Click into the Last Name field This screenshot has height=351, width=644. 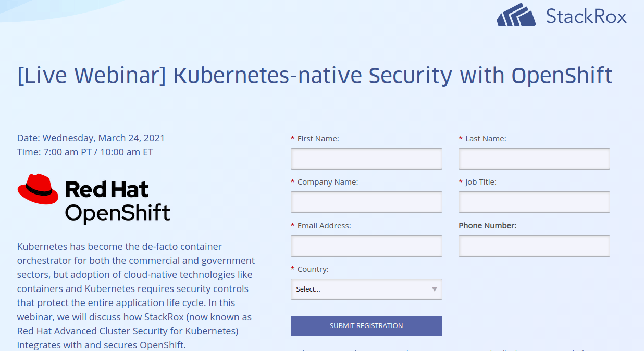[x=534, y=159]
